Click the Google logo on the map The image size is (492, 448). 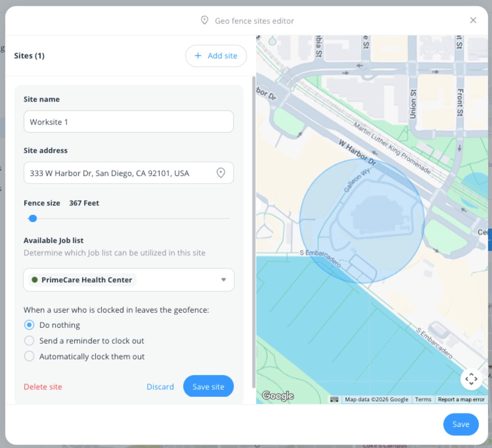tap(279, 396)
